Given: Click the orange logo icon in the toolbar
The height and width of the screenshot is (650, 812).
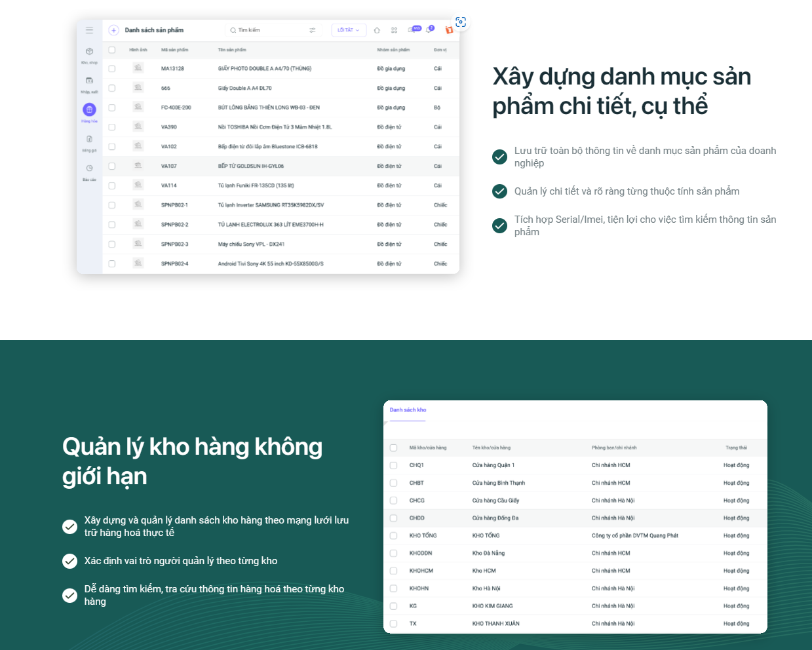Looking at the screenshot, I should 449,30.
